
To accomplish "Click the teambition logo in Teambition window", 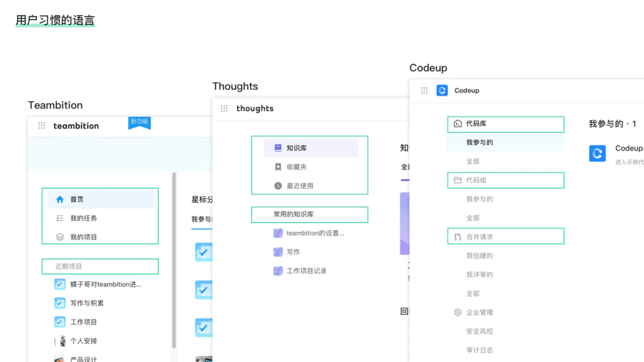I will [x=76, y=125].
